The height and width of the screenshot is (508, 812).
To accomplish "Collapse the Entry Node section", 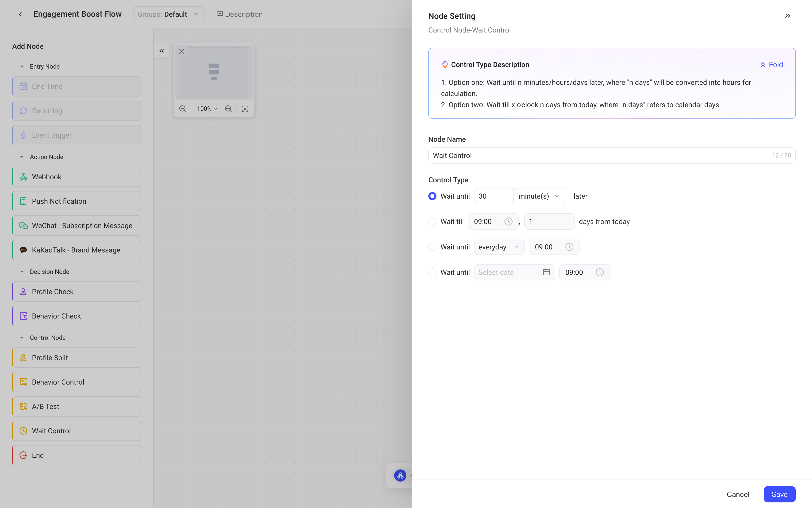I will (22, 67).
